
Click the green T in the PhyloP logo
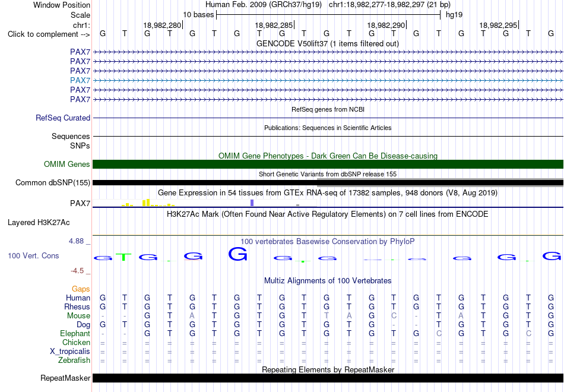click(125, 257)
